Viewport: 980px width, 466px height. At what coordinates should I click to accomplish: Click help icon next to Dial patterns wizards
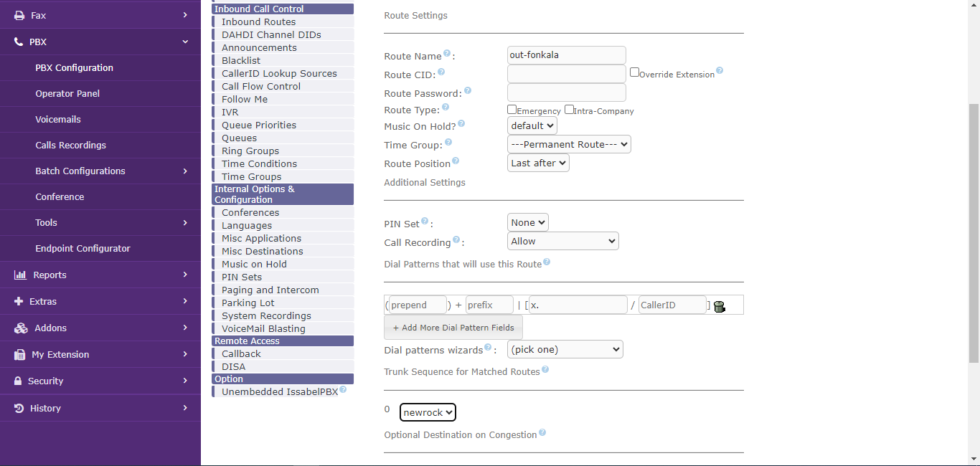(488, 348)
